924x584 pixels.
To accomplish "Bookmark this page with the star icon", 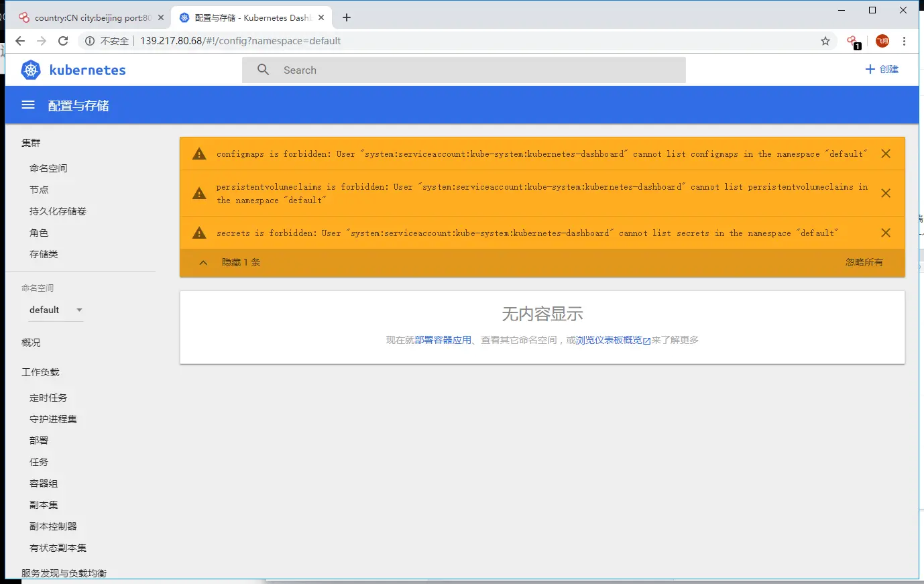I will point(825,41).
